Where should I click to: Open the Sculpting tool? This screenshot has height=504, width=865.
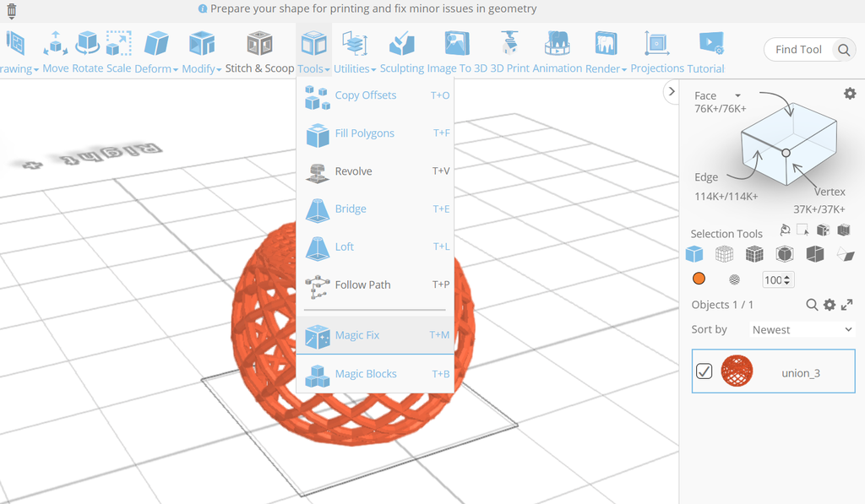coord(402,51)
